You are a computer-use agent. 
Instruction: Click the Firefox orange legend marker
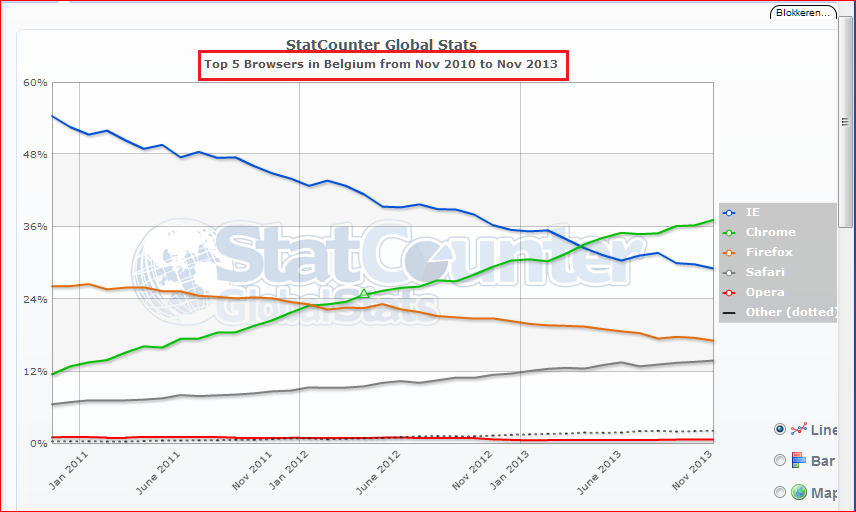pyautogui.click(x=729, y=253)
